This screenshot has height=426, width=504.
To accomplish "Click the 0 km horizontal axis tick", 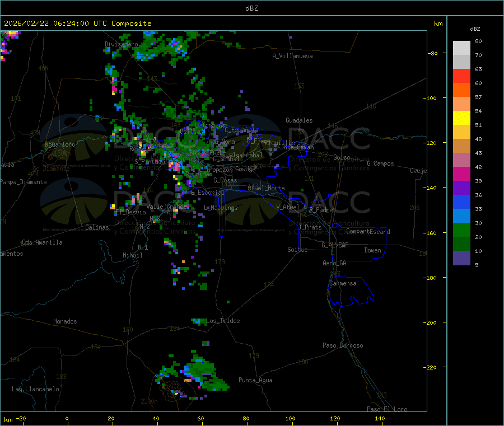I will pos(67,418).
